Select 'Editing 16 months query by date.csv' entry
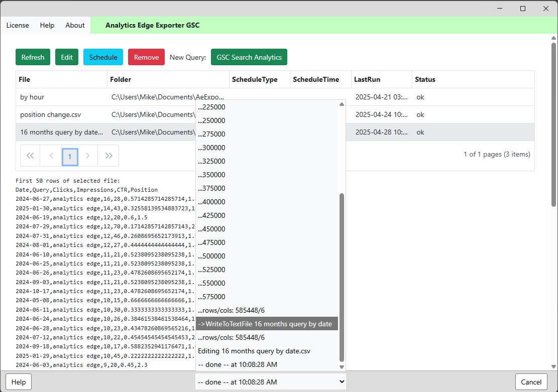 [x=267, y=351]
